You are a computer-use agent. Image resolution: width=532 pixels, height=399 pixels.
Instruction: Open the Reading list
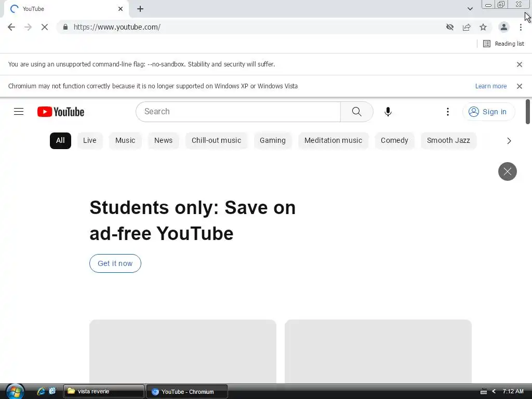click(x=503, y=44)
